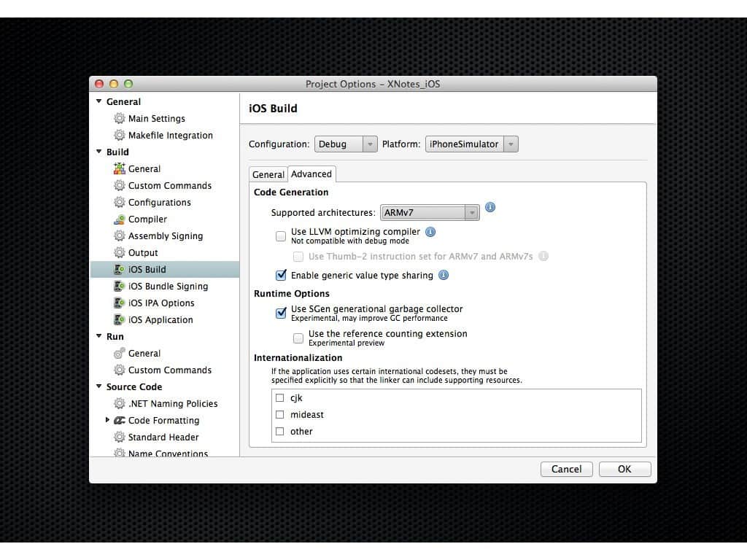Click the Code Generation heading text
Screen dimensions: 747x560
[291, 192]
